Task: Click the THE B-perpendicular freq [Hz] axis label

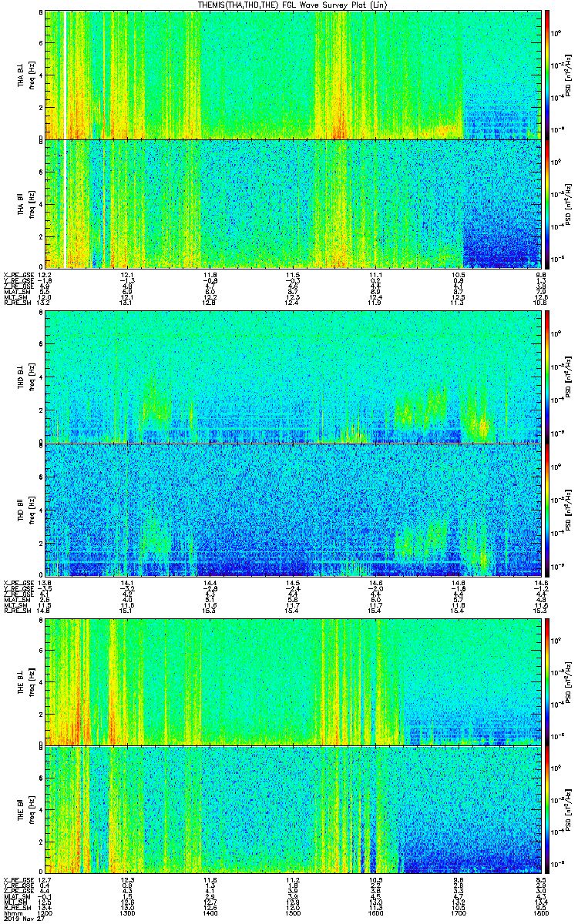Action: 31,681
